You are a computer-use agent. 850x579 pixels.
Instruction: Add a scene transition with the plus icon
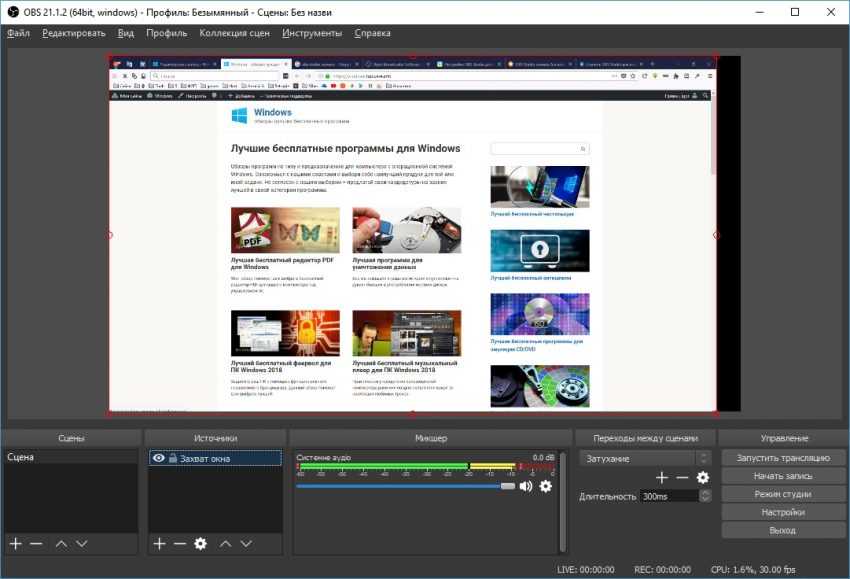tap(661, 477)
